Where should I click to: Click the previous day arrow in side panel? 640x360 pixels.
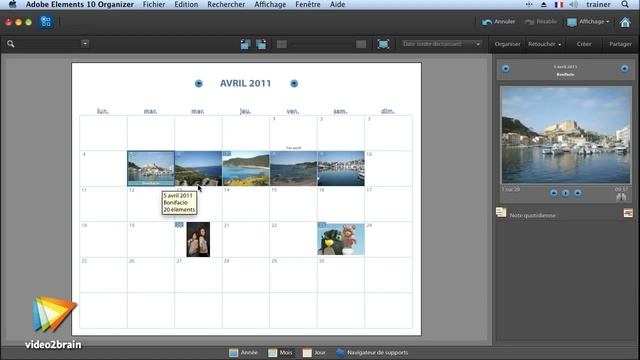click(506, 69)
